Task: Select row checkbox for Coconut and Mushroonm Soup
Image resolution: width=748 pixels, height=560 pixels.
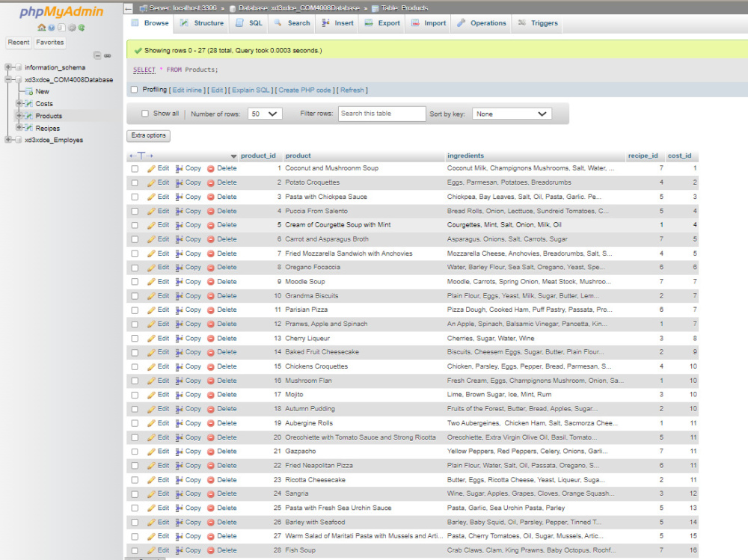Action: coord(135,169)
